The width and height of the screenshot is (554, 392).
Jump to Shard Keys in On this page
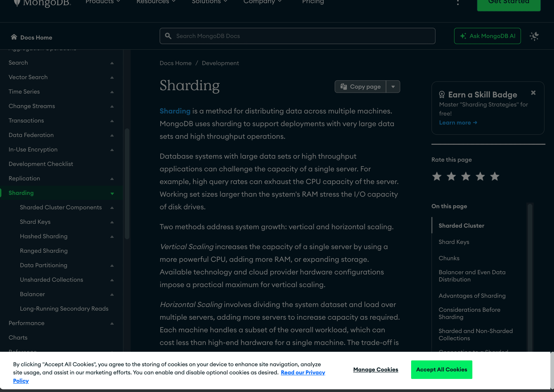(x=454, y=242)
